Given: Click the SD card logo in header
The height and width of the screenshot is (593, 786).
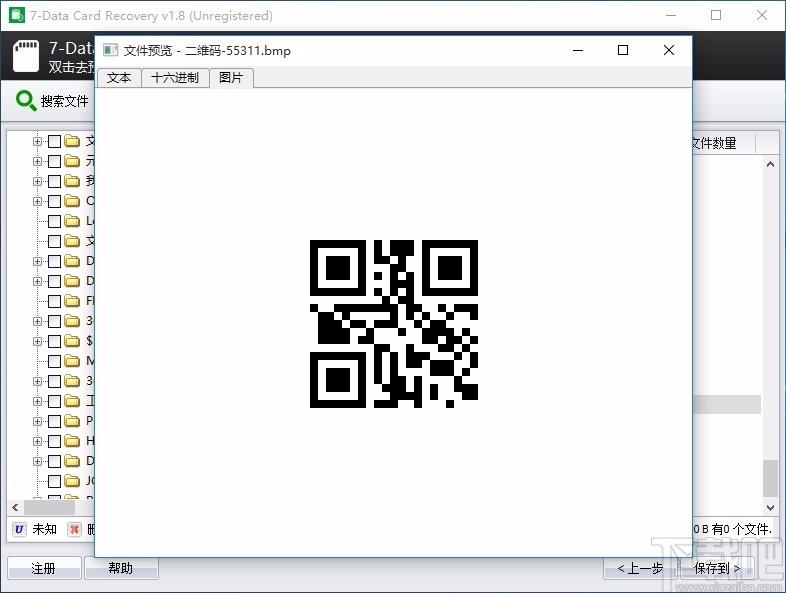Looking at the screenshot, I should pos(26,56).
